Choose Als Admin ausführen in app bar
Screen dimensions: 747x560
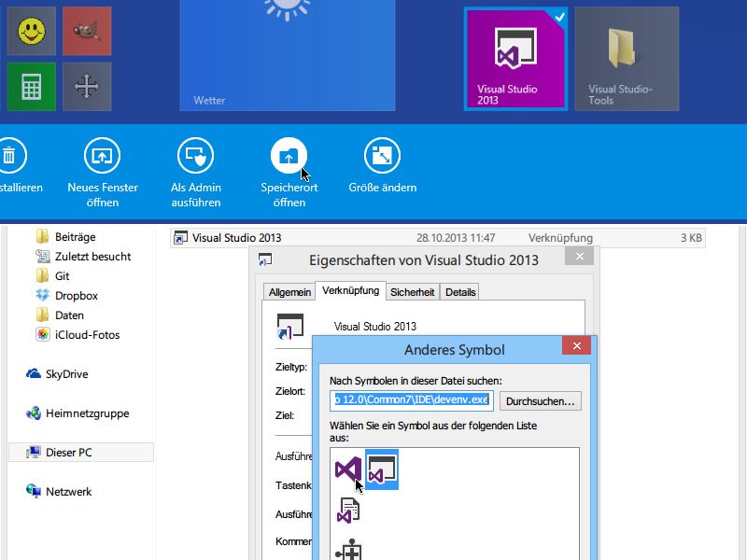196,173
